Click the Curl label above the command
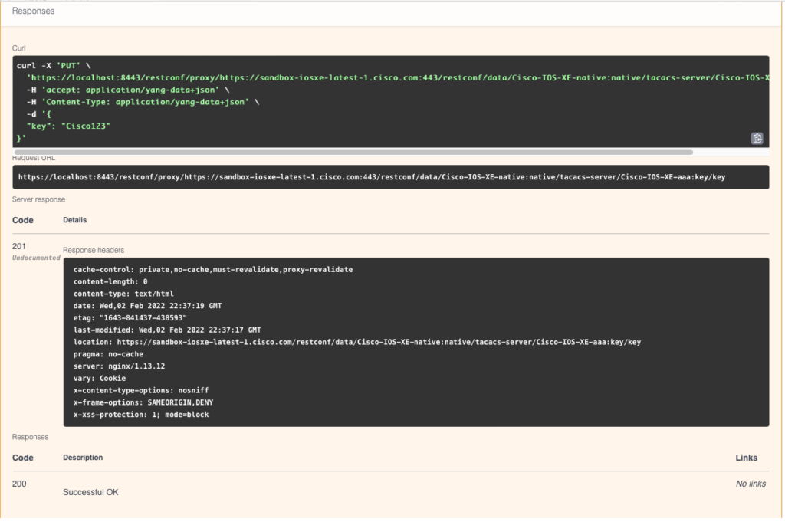Screen dimensions: 785x532 coord(18,48)
